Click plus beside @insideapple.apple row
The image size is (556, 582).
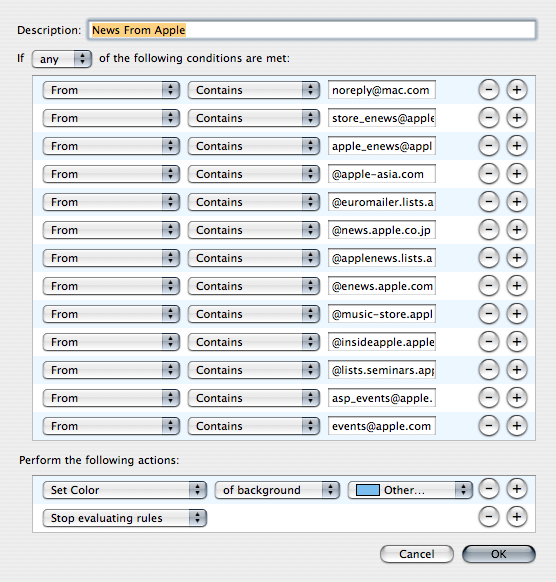coord(517,342)
